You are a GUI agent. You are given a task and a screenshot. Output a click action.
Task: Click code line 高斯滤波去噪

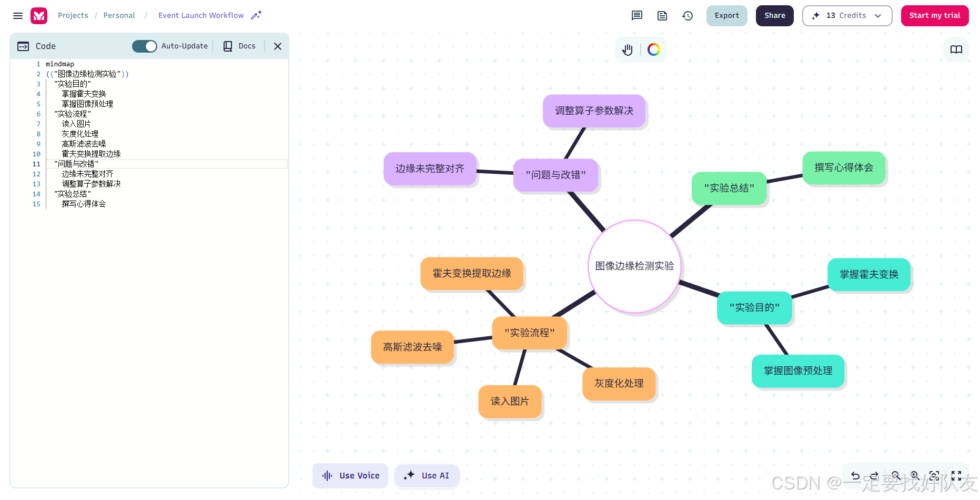coord(84,144)
